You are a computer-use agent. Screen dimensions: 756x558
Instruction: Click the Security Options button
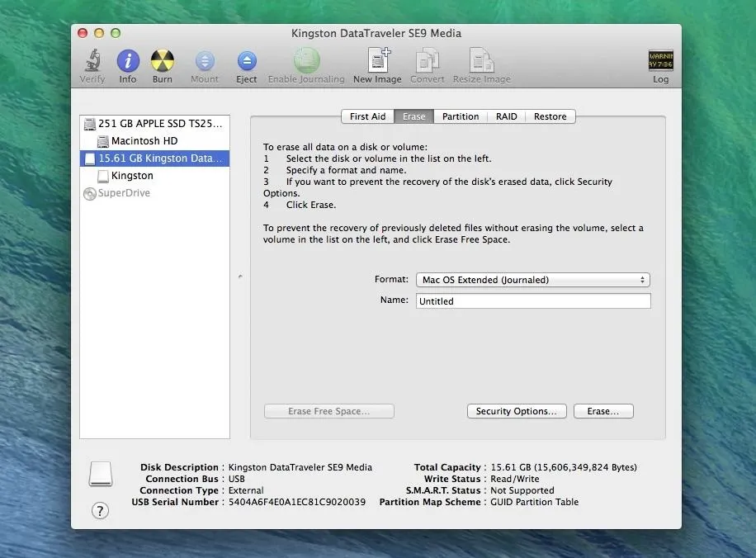[517, 411]
